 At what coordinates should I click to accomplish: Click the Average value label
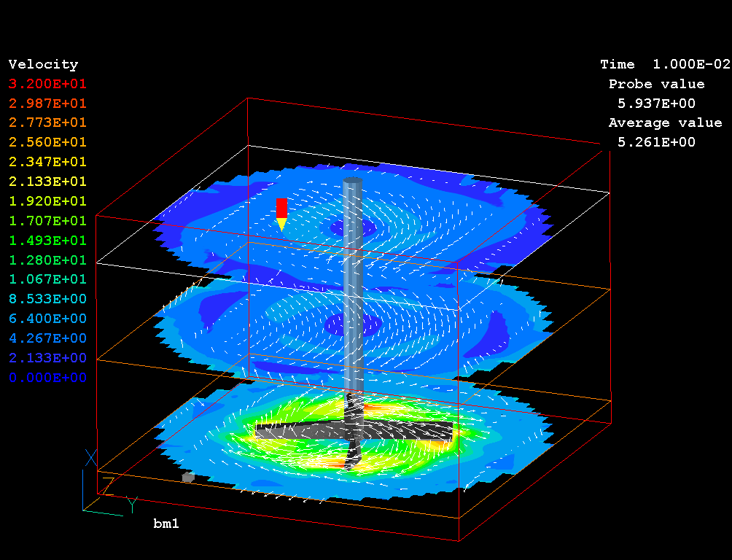coord(665,122)
